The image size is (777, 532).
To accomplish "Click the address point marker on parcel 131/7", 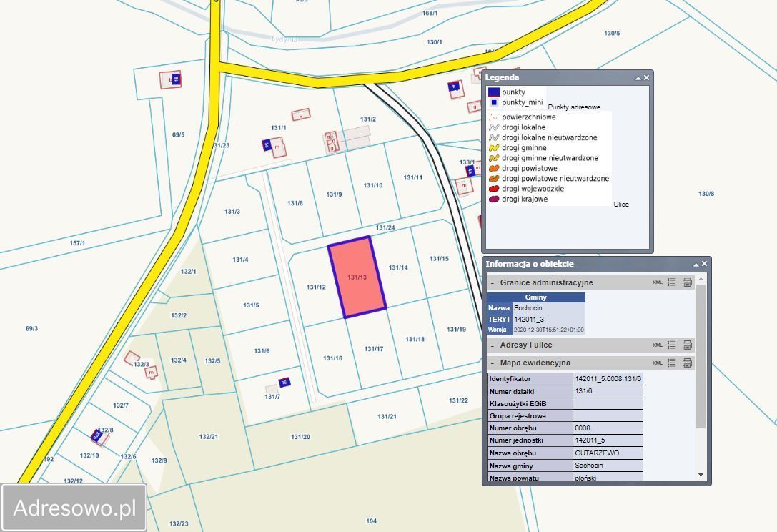I will pyautogui.click(x=284, y=383).
